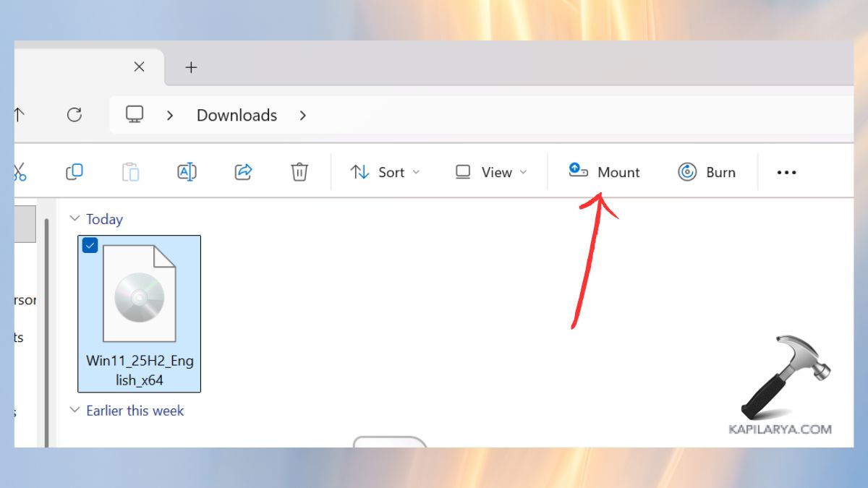
Task: Open the See more menu
Action: coord(786,172)
